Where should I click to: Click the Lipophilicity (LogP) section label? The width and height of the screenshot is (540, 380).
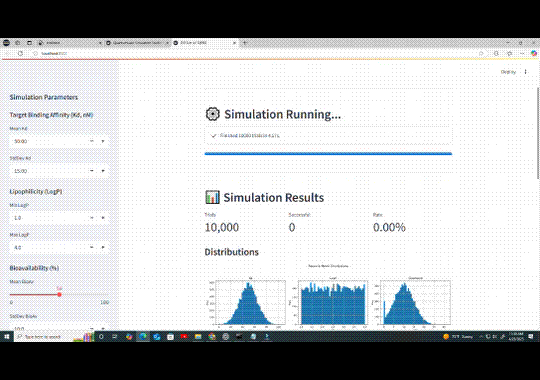(36, 192)
